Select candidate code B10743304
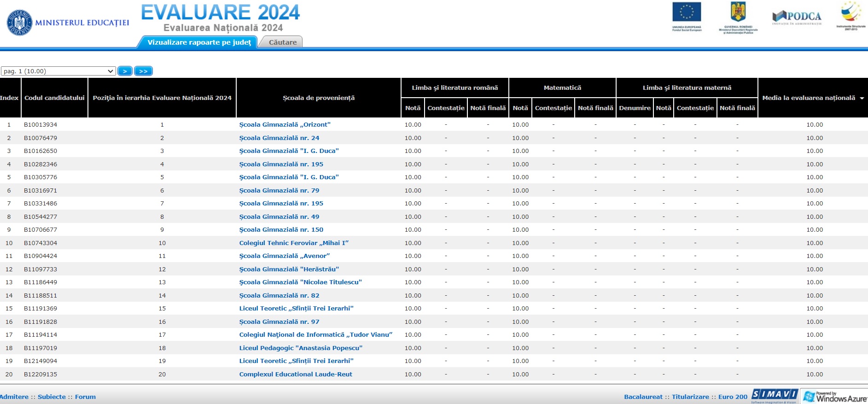 [41, 243]
